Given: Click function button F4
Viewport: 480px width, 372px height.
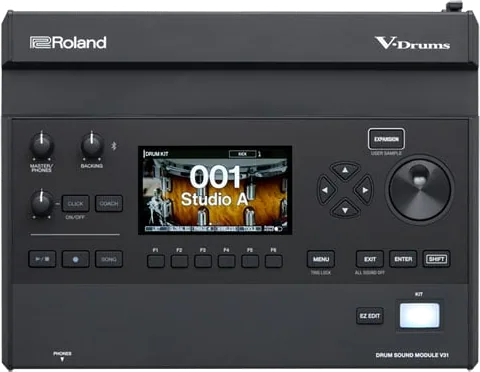Looking at the screenshot, I should point(227,261).
